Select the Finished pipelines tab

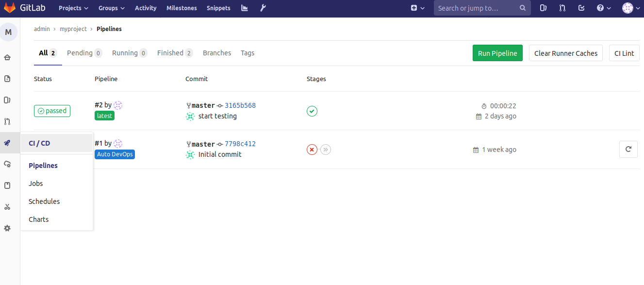pos(175,53)
